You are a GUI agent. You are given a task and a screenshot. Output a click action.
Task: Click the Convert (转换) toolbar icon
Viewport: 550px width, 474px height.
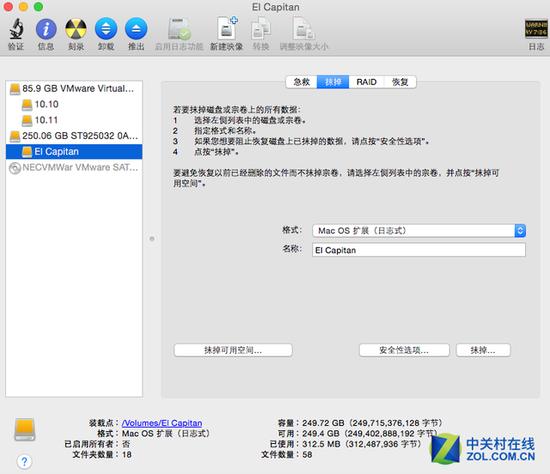coord(261,29)
